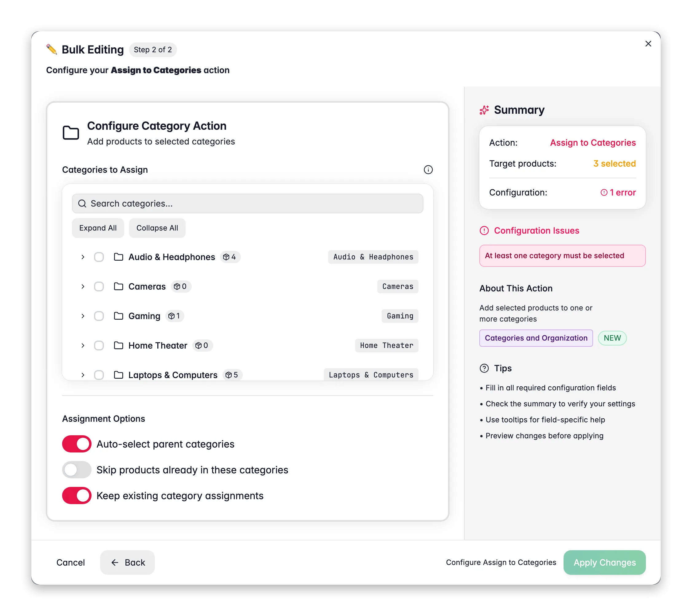This screenshot has height=616, width=692.
Task: Expand the Audio & Headphones category
Action: point(83,257)
